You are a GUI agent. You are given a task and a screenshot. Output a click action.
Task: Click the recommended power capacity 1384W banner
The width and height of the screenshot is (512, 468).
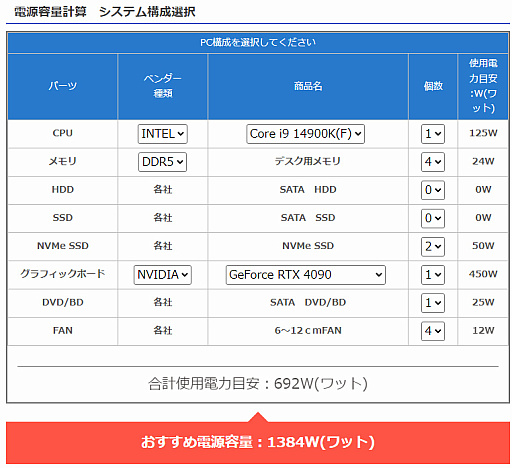coord(258,442)
